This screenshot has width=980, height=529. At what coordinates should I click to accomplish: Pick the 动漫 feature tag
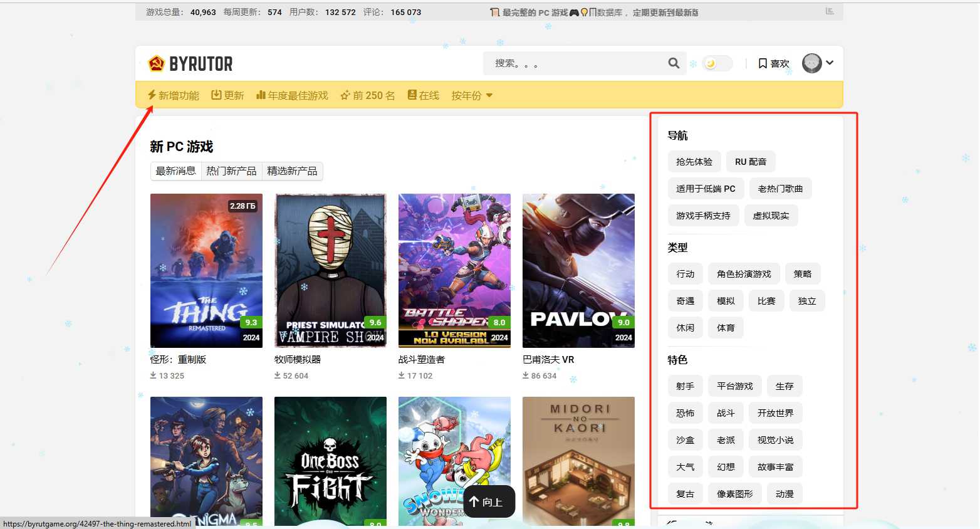coord(785,494)
